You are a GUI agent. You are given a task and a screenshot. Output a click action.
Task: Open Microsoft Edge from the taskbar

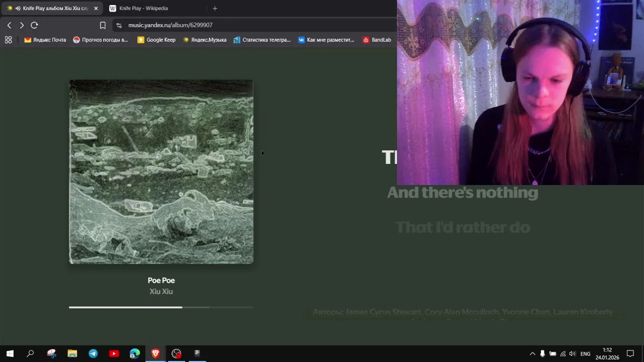pyautogui.click(x=135, y=353)
